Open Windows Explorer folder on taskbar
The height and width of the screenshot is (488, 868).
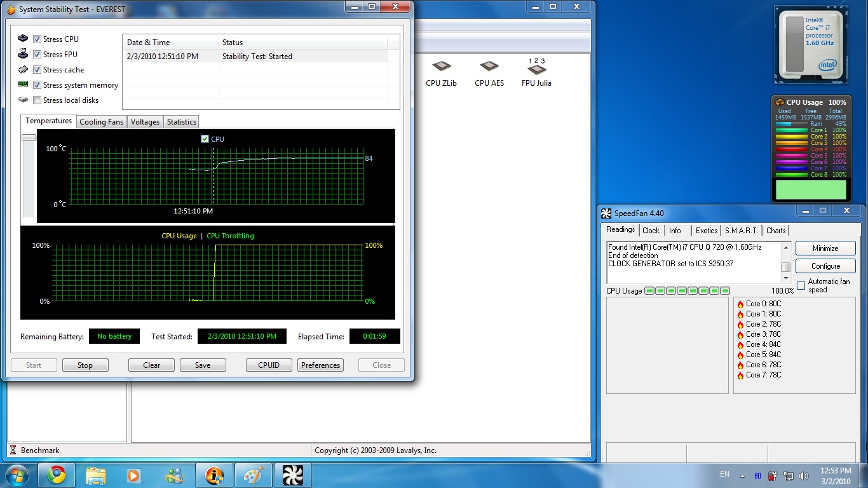95,475
